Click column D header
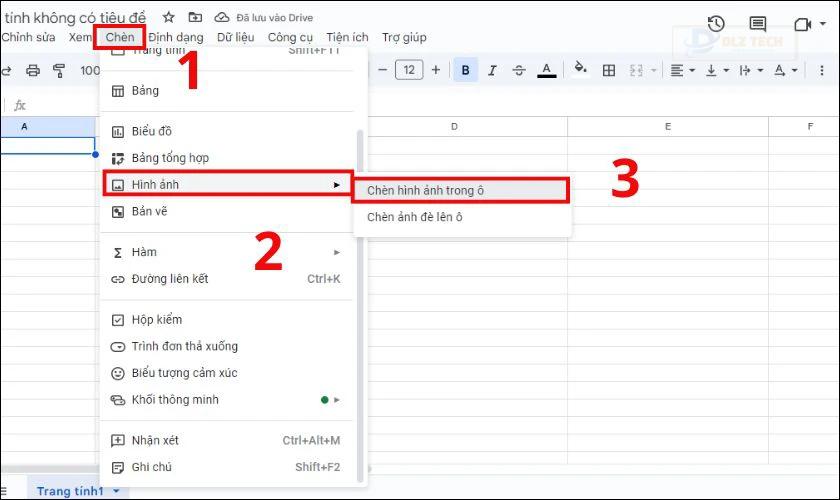This screenshot has height=500, width=840. pos(467,126)
